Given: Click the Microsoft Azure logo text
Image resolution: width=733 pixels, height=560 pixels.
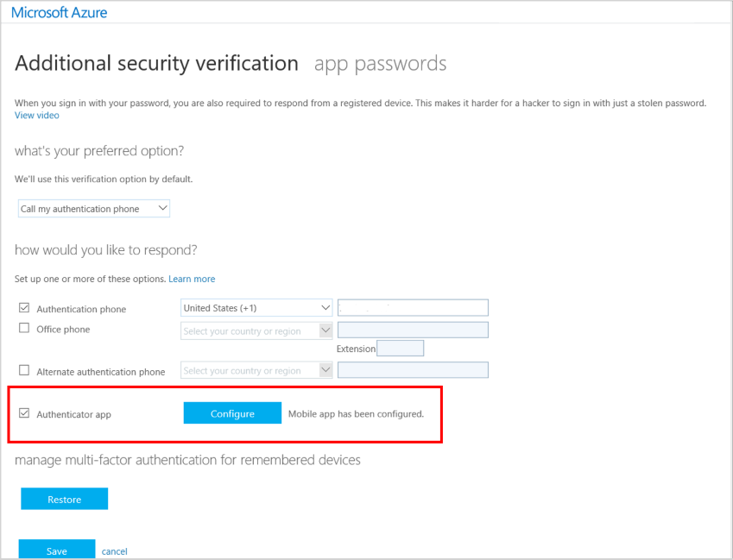Looking at the screenshot, I should [x=60, y=13].
